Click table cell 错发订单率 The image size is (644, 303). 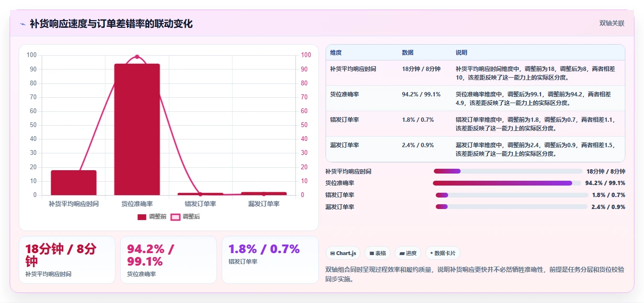[x=344, y=120]
